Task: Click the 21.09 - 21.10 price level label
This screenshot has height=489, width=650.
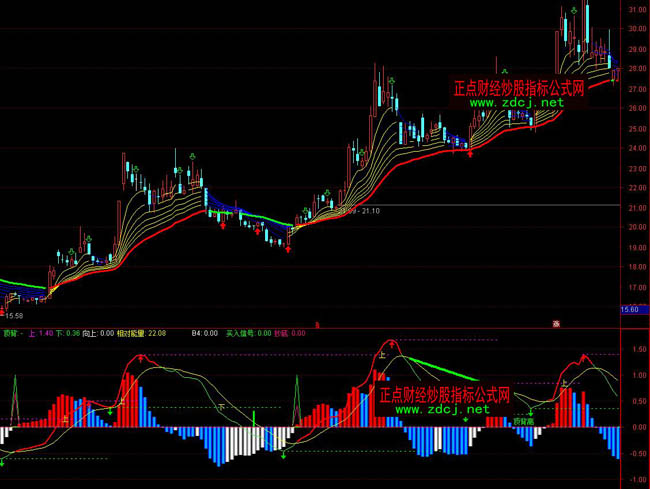Action: click(x=360, y=211)
